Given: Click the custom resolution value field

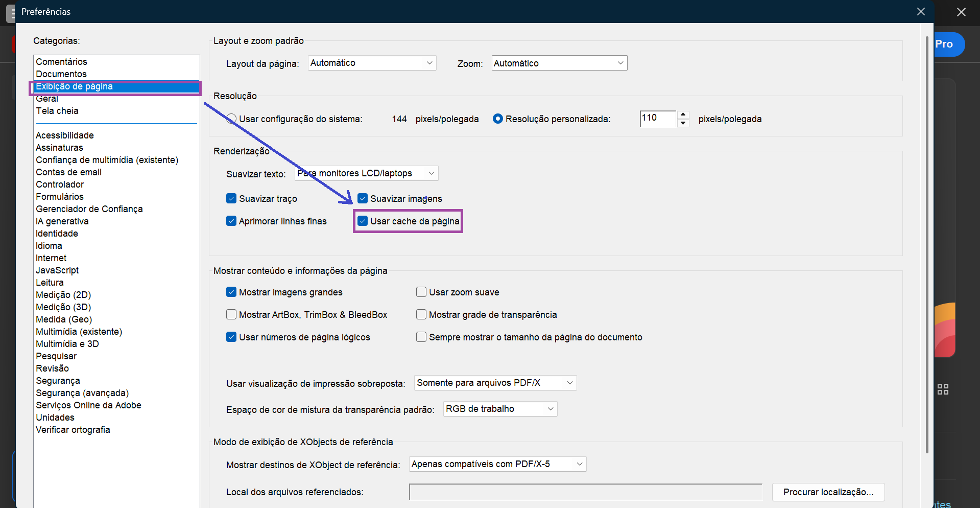Looking at the screenshot, I should 658,119.
